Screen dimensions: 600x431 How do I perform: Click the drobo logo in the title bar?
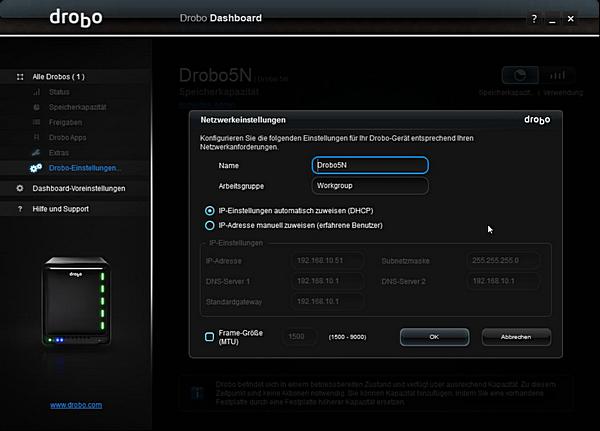tap(76, 18)
